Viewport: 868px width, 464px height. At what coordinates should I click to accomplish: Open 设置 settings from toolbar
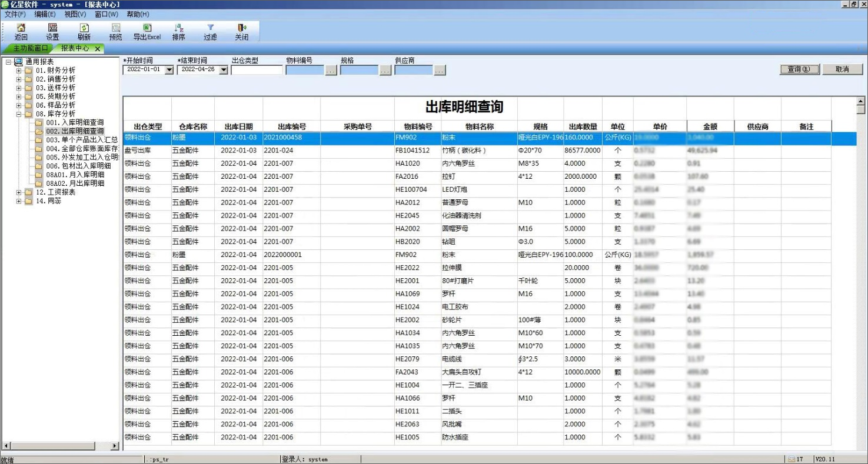click(x=52, y=28)
